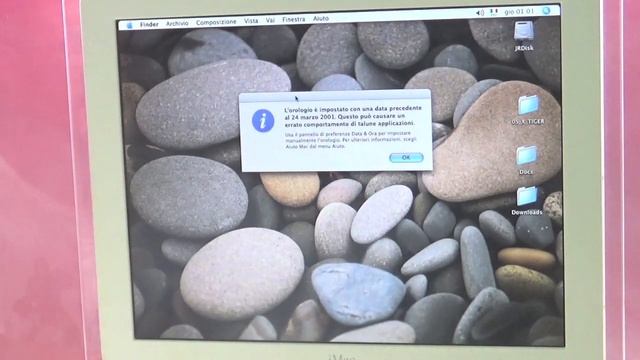Click the clock showing gio 01:01

pyautogui.click(x=519, y=11)
